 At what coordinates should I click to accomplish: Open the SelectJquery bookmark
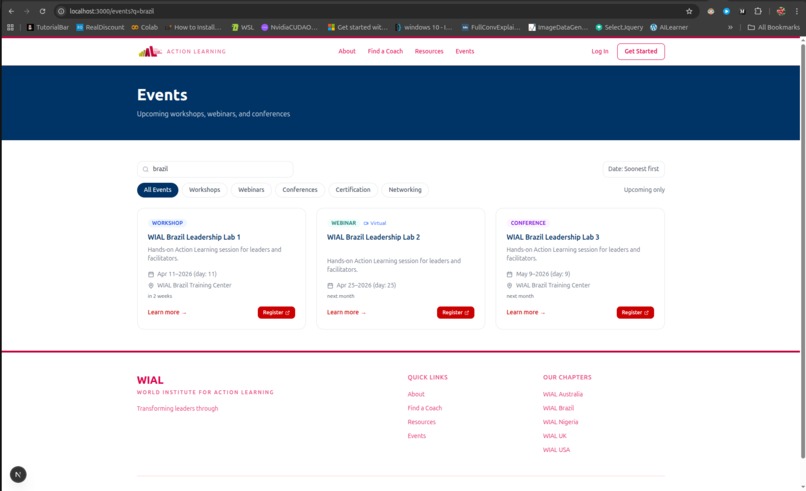[x=619, y=27]
